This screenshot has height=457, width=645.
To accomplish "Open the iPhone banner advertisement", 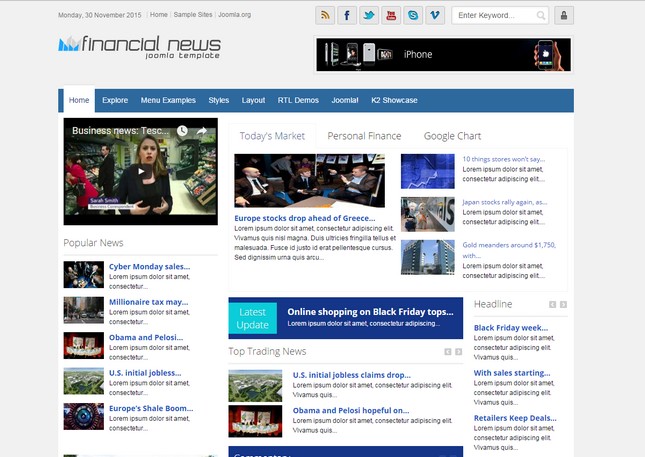I will point(443,55).
